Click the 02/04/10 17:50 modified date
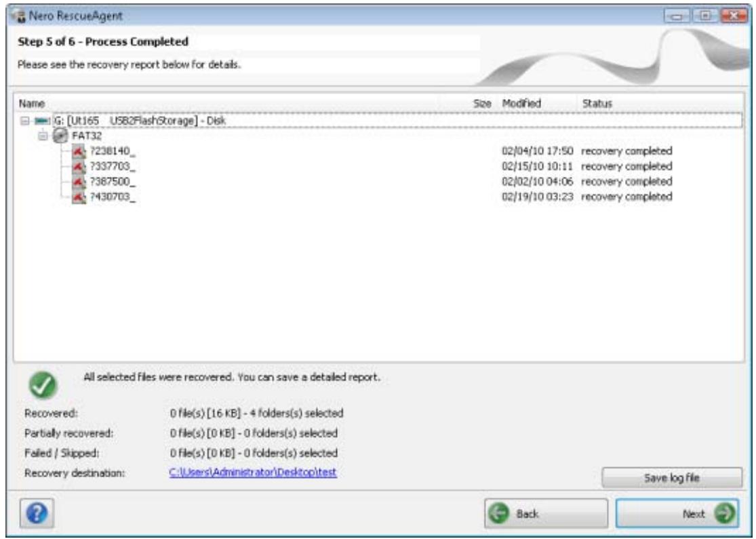Image resolution: width=756 pixels, height=539 pixels. [538, 151]
